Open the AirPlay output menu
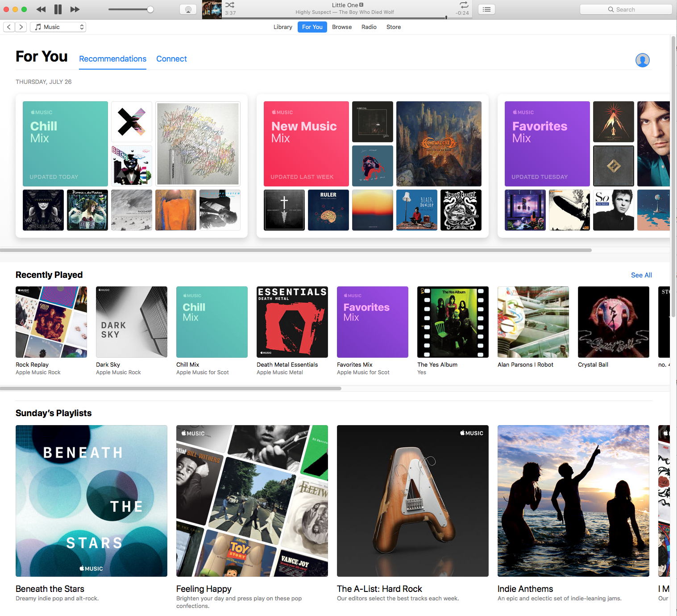The image size is (677, 616). pyautogui.click(x=188, y=9)
